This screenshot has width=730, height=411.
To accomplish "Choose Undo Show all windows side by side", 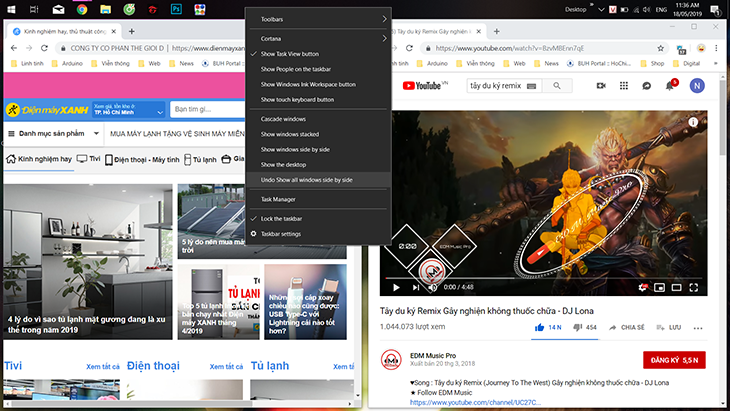I will [319, 180].
